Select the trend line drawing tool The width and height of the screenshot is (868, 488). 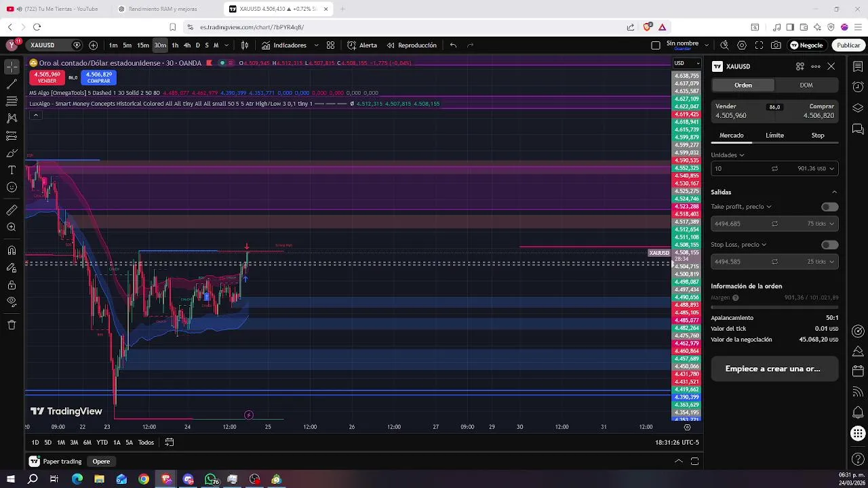[x=12, y=84]
